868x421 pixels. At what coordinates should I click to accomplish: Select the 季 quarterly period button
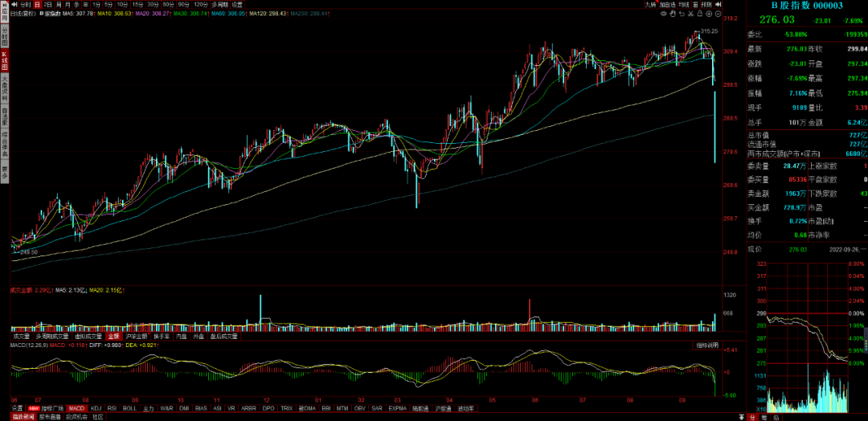(77, 4)
